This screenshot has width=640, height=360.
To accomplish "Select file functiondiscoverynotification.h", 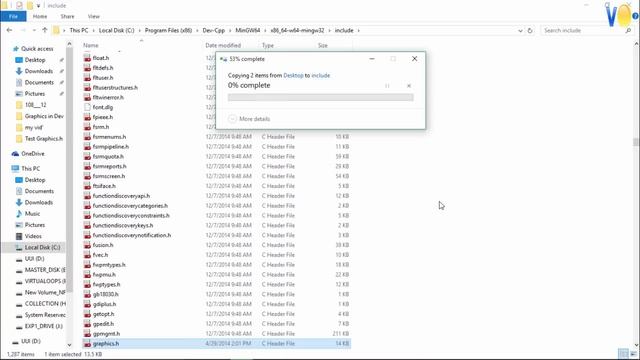I will tap(132, 235).
